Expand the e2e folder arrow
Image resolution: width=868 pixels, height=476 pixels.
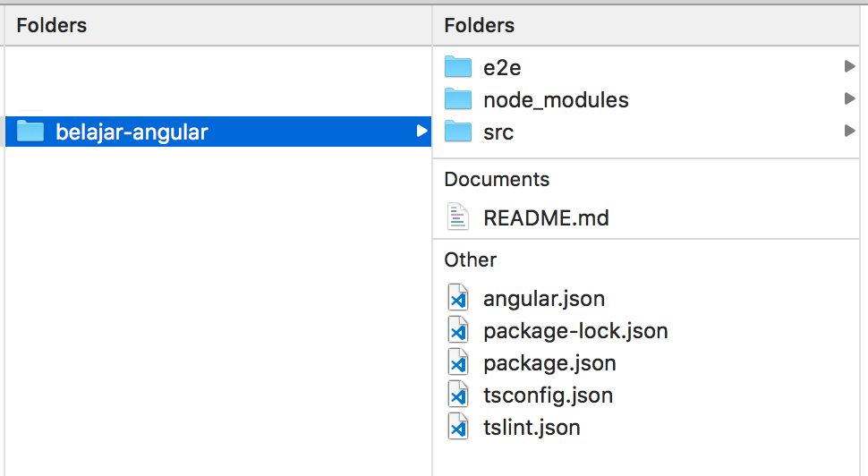pos(849,66)
